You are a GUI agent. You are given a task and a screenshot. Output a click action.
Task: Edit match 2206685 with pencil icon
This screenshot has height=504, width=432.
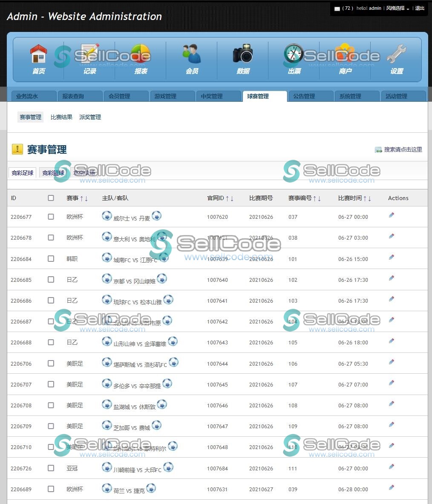(392, 278)
